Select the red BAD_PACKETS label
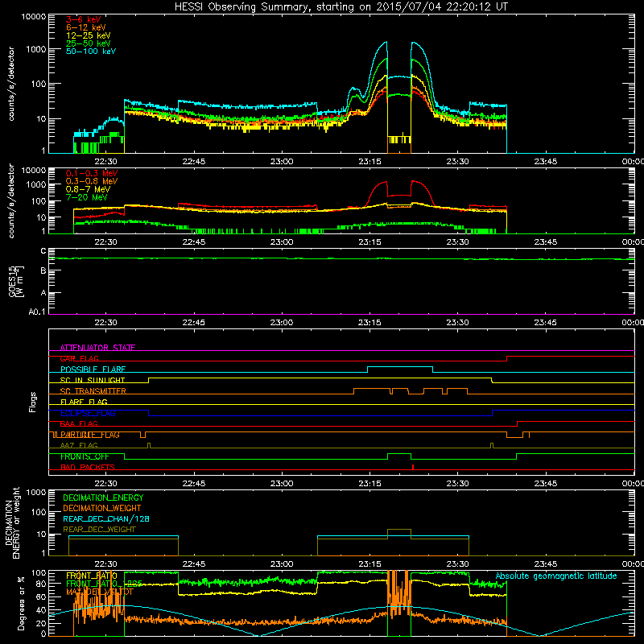 coord(88,467)
